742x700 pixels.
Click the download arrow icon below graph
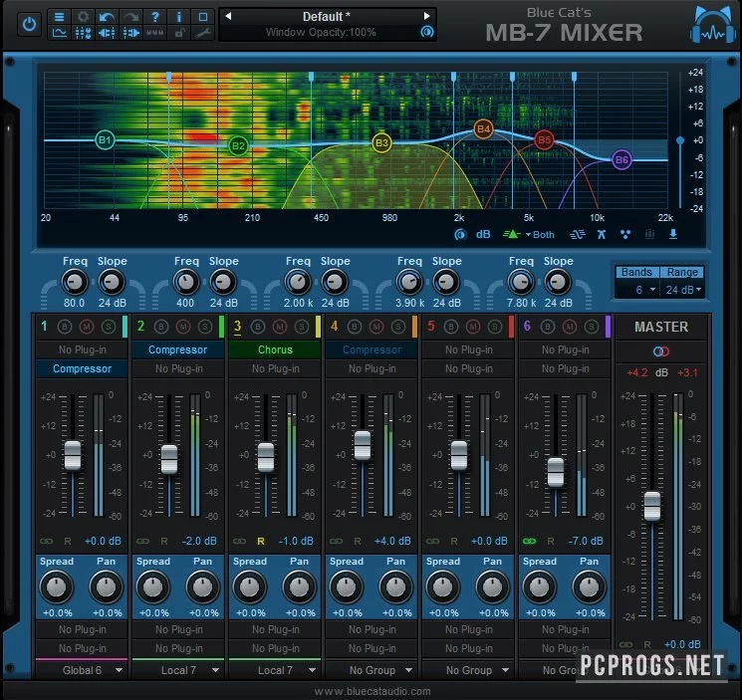point(673,234)
